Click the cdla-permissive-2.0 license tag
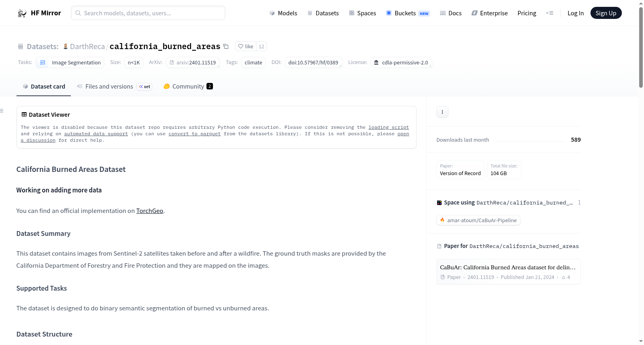This screenshot has height=345, width=644. pos(401,62)
